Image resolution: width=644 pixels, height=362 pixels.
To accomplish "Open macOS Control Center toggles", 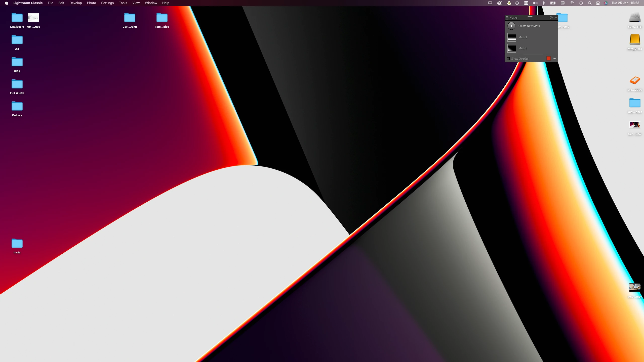I will [x=598, y=3].
